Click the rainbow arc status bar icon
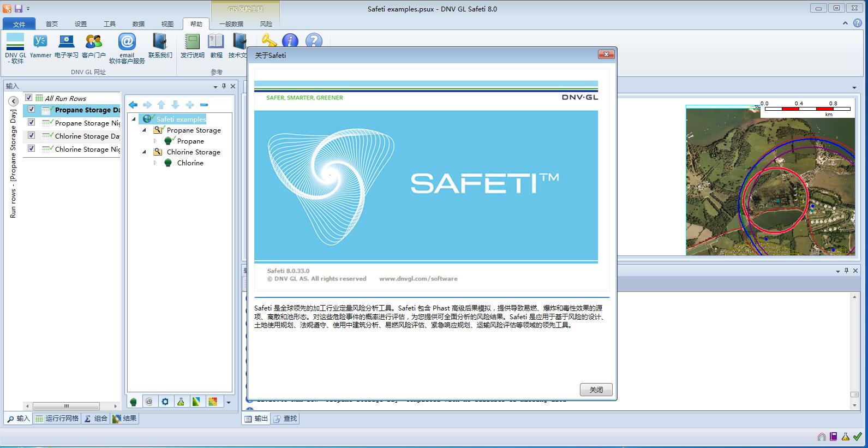The height and width of the screenshot is (448, 868). pyautogui.click(x=822, y=437)
